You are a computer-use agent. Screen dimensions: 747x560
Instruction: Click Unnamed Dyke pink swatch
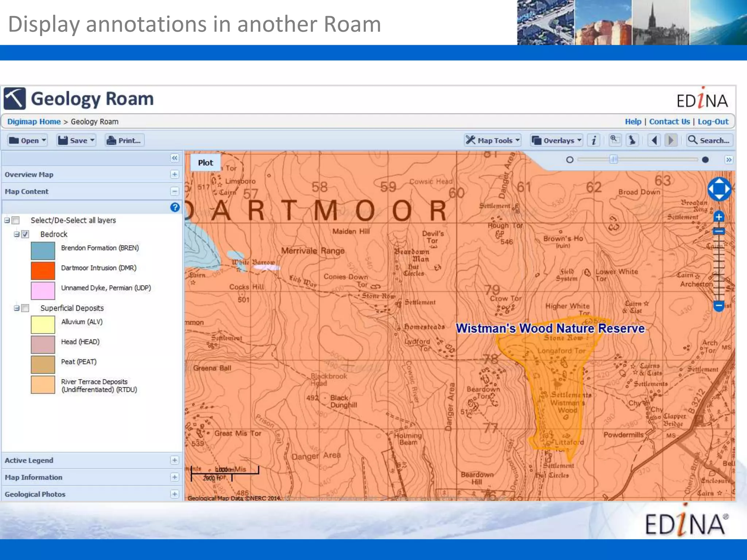click(x=43, y=291)
